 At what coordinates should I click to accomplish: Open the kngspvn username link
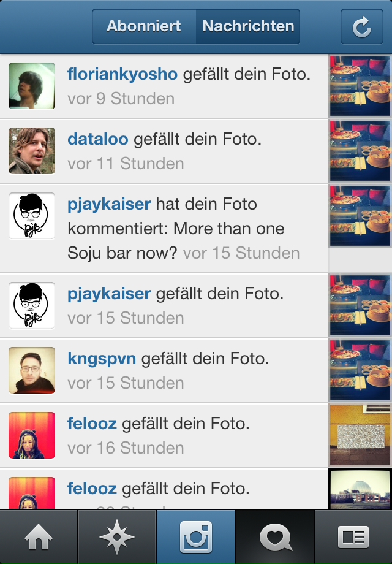102,359
